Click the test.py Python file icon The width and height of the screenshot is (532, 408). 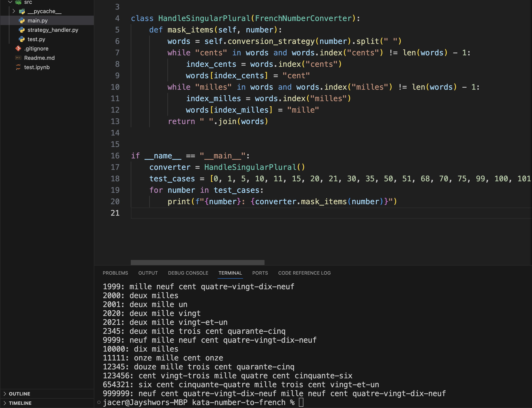[22, 39]
